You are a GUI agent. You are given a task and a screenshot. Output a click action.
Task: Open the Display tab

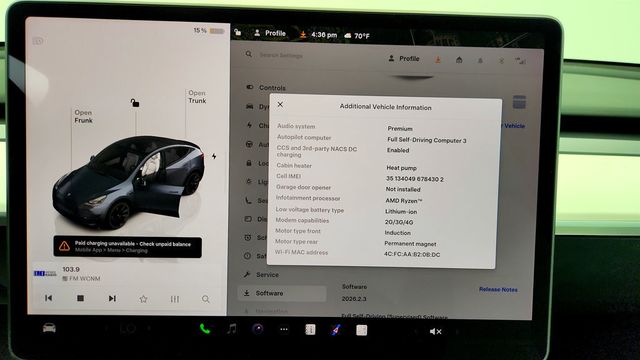pyautogui.click(x=256, y=219)
